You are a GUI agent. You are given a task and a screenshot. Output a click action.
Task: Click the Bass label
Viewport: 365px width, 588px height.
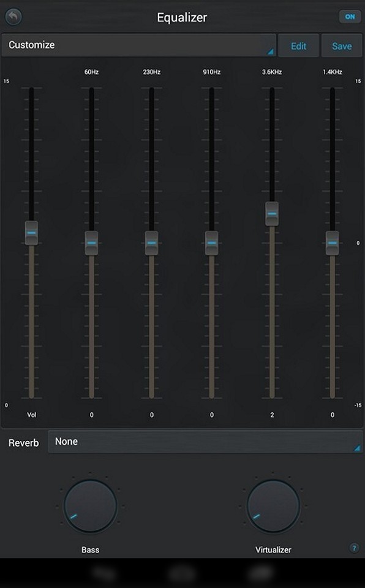click(x=91, y=550)
